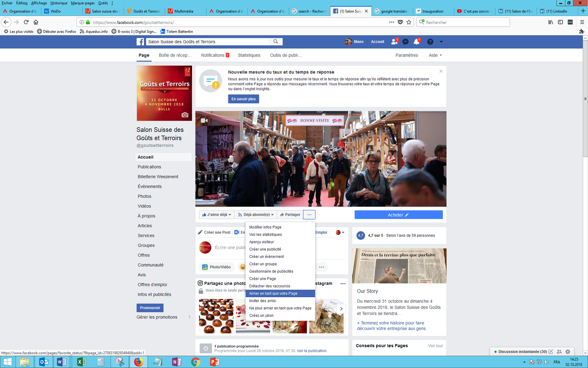The width and height of the screenshot is (588, 368).
Task: Click the 'En savoir plus' button
Action: [x=243, y=99]
